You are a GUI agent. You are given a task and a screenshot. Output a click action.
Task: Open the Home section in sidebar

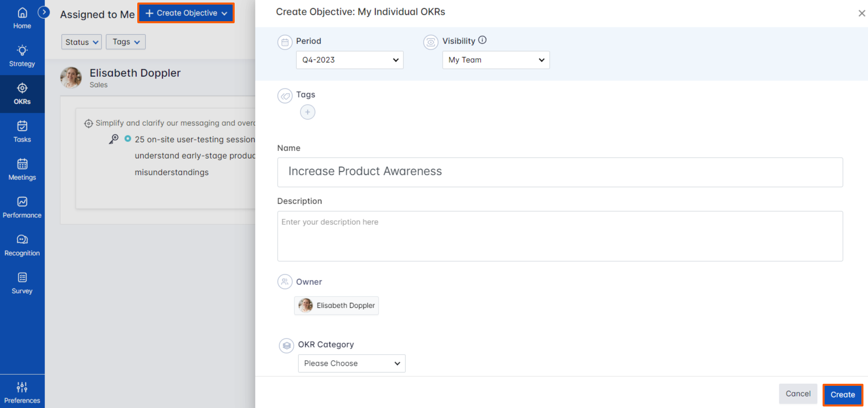tap(22, 18)
